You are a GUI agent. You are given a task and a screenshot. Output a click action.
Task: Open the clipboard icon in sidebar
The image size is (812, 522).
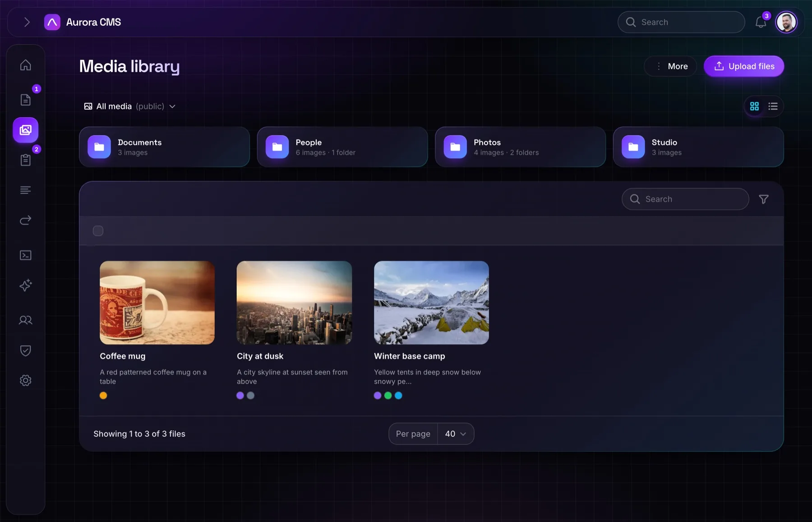click(x=26, y=160)
